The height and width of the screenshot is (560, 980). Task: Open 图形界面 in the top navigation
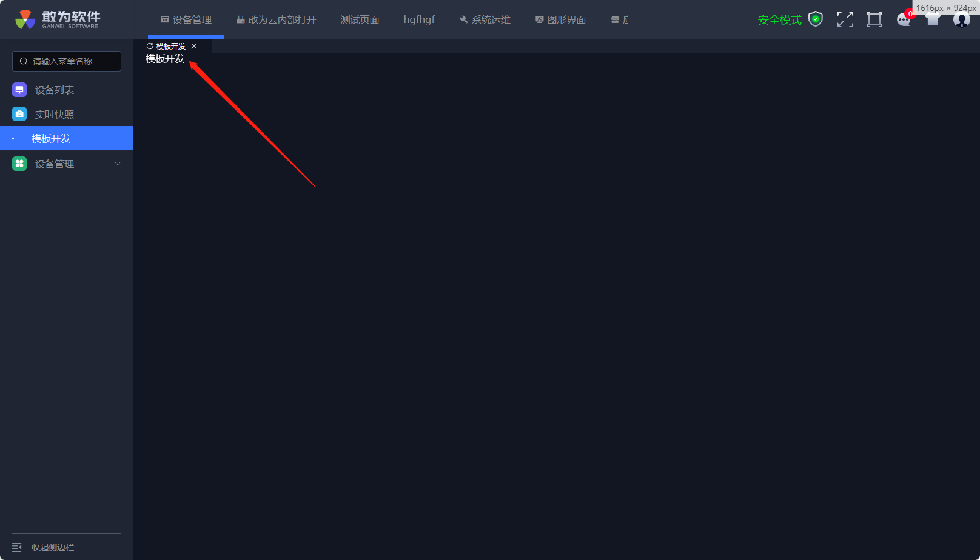[560, 20]
